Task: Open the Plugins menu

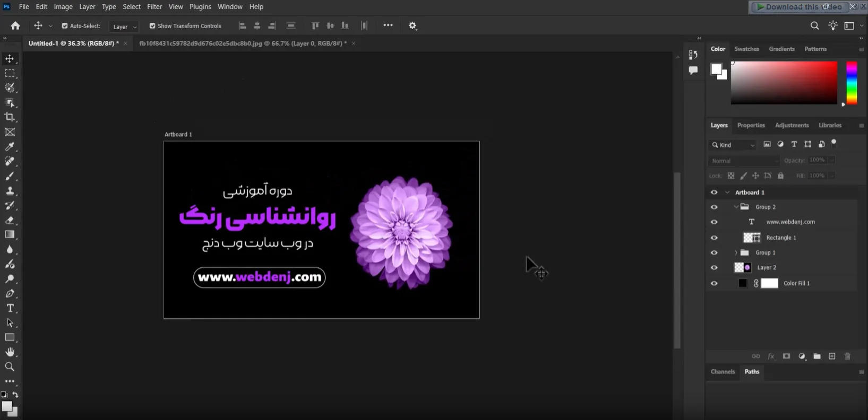Action: click(x=200, y=6)
